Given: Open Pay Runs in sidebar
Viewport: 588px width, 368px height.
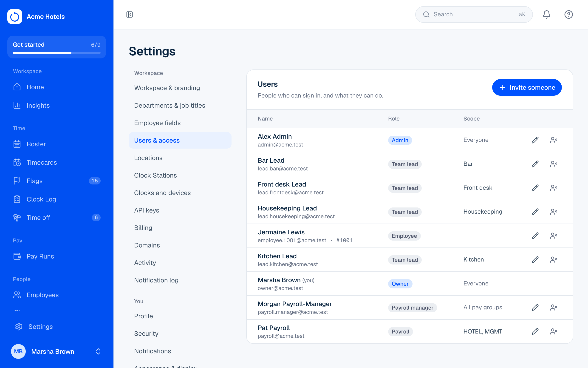Looking at the screenshot, I should (x=57, y=256).
